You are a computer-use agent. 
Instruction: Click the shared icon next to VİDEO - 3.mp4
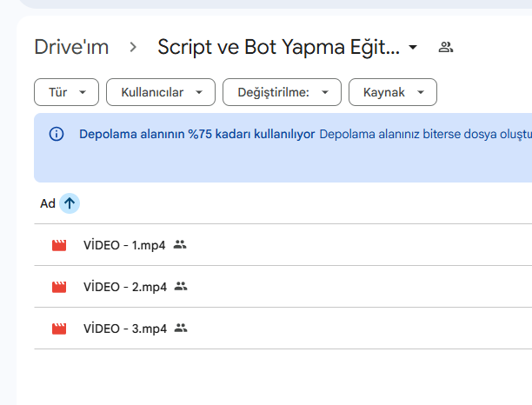[181, 328]
